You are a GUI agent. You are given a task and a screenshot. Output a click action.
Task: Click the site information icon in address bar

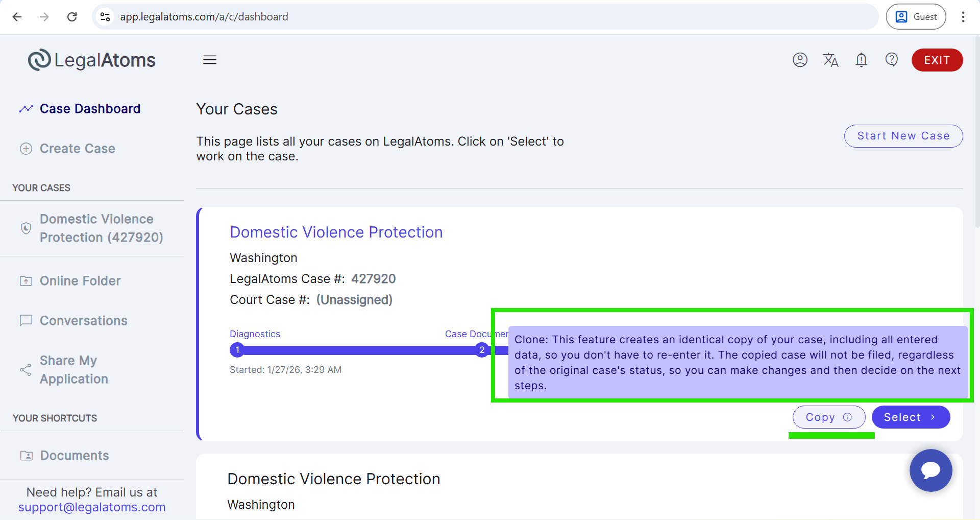pyautogui.click(x=105, y=17)
